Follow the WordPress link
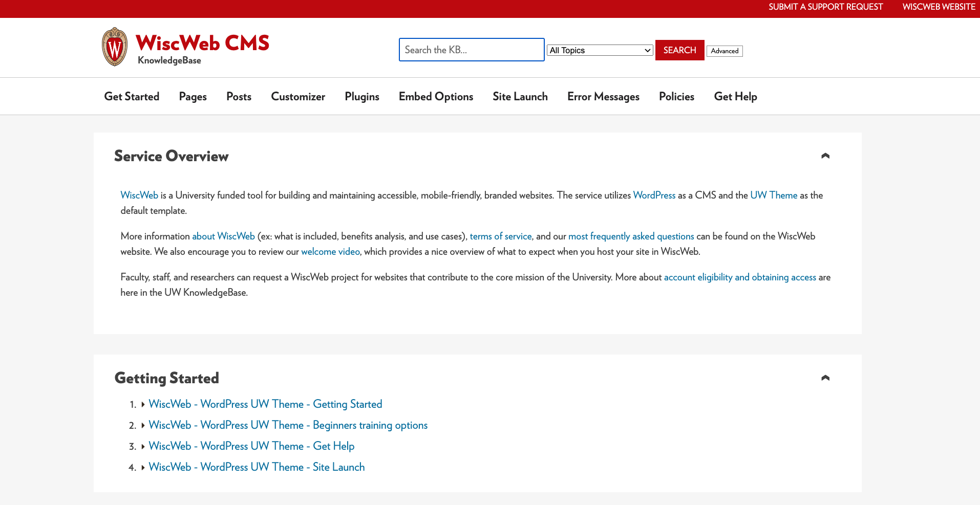This screenshot has width=980, height=505. pyautogui.click(x=654, y=195)
